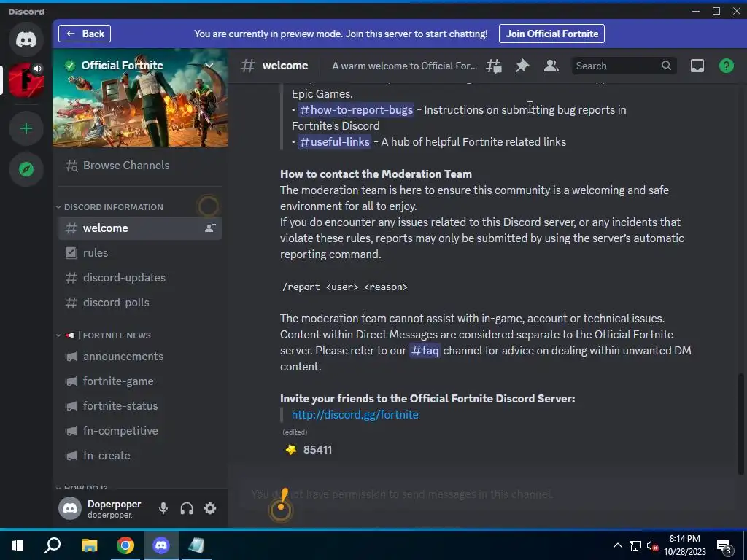Follow the #how-to-report-bugs channel link
The width and height of the screenshot is (747, 560).
(x=356, y=109)
